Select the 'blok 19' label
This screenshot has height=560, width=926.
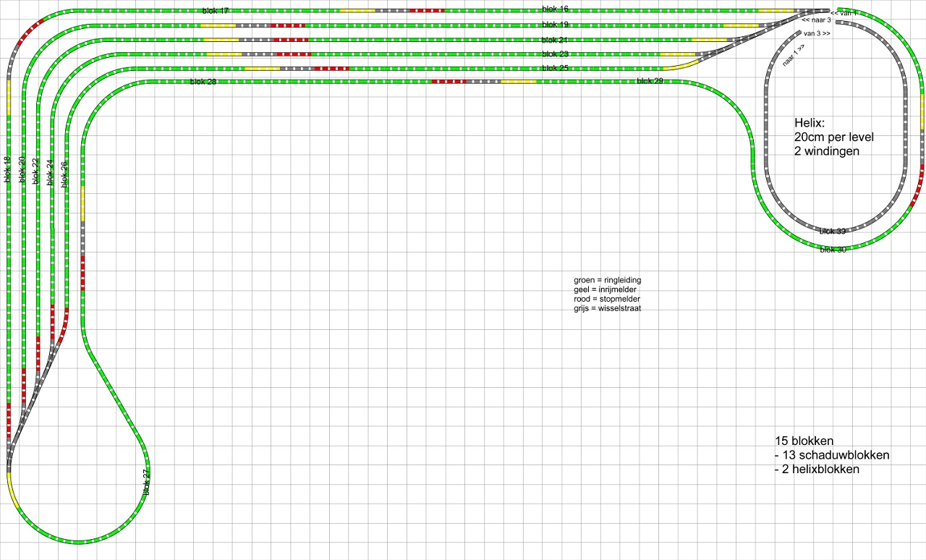[556, 24]
